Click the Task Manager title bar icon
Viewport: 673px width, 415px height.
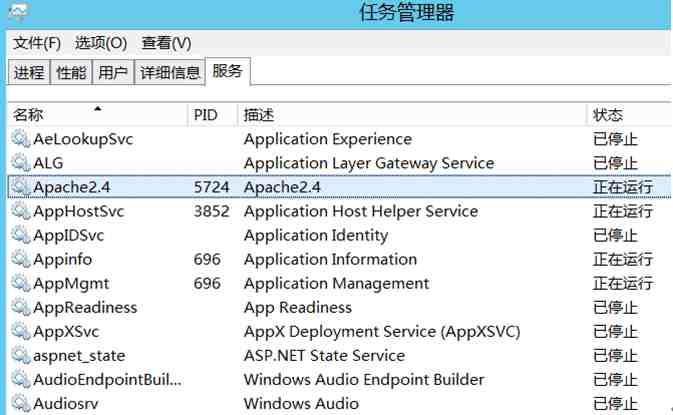coord(18,12)
